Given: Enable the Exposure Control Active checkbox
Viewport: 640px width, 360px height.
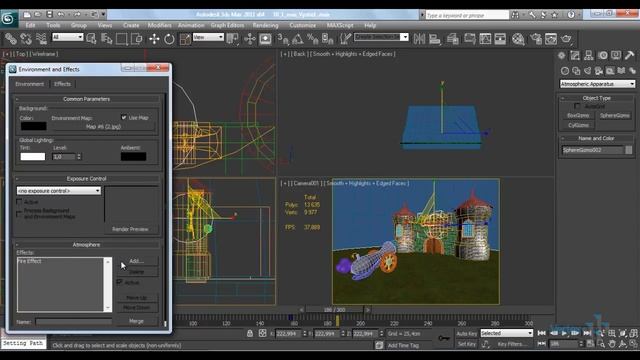Looking at the screenshot, I should click(x=19, y=202).
